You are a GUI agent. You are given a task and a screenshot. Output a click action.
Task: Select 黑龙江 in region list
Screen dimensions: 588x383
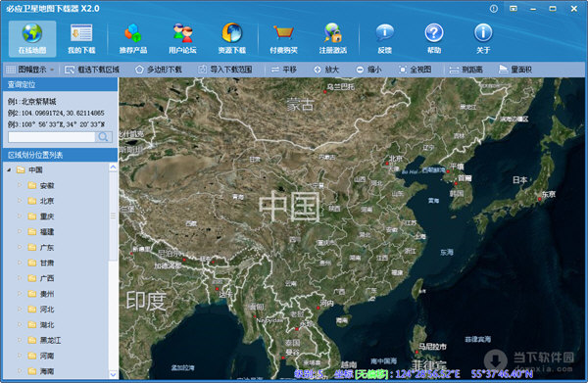click(50, 340)
